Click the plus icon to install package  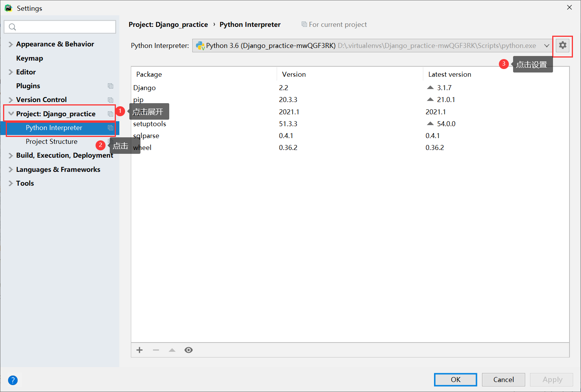140,350
